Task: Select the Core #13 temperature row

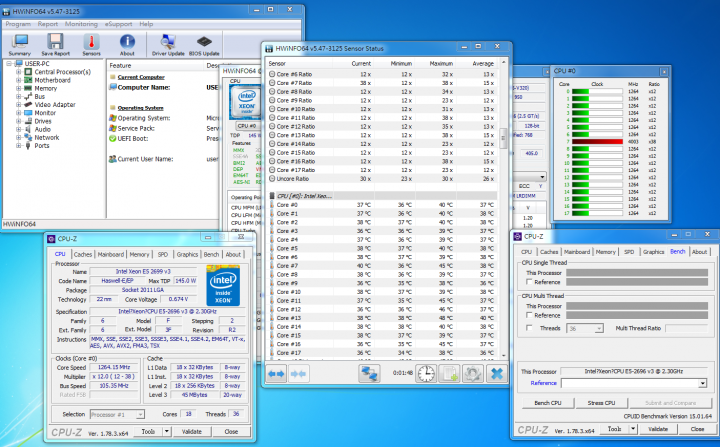Action: (x=382, y=318)
